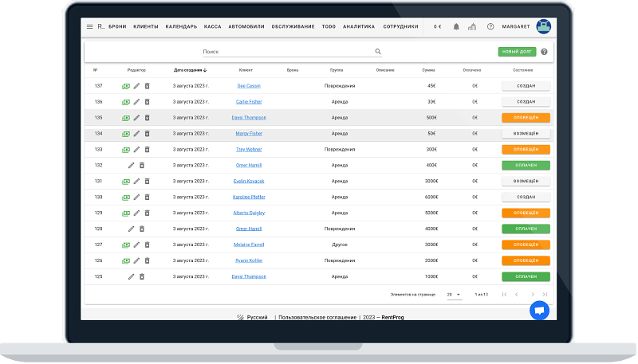Edit debt 136 with pencil icon
This screenshot has height=364, width=638.
point(136,102)
